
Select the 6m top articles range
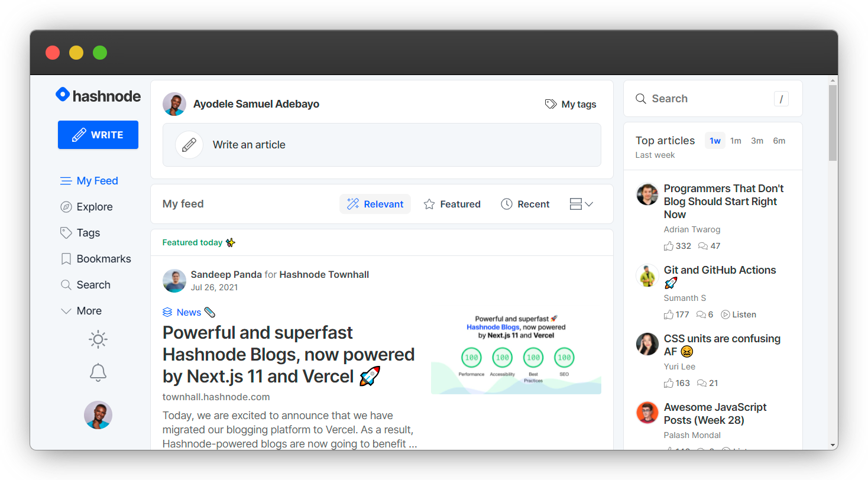point(779,141)
